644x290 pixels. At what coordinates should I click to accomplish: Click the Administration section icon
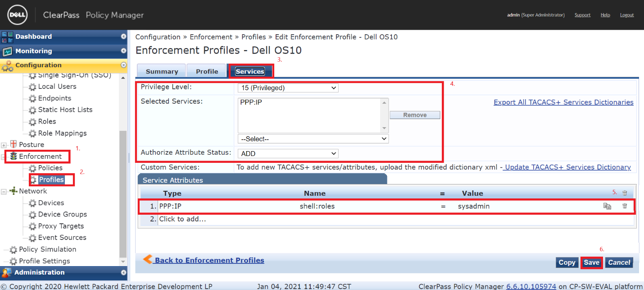7,272
